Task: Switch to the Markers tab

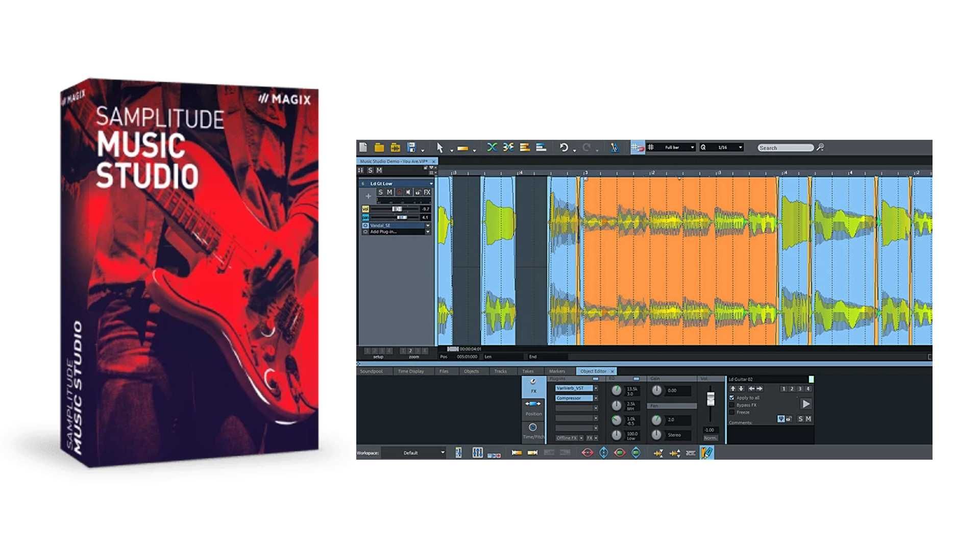Action: pyautogui.click(x=557, y=371)
